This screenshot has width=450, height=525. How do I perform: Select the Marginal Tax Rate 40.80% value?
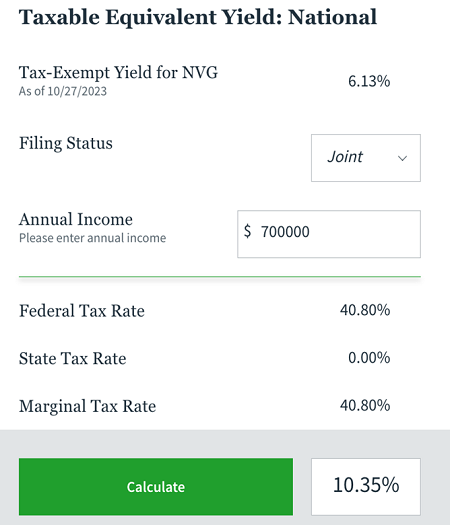coord(365,405)
